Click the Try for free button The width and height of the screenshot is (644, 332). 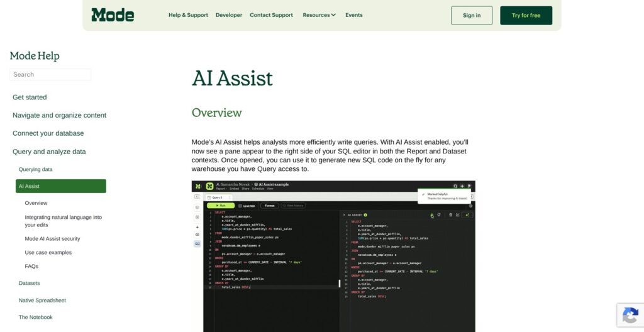click(x=526, y=16)
